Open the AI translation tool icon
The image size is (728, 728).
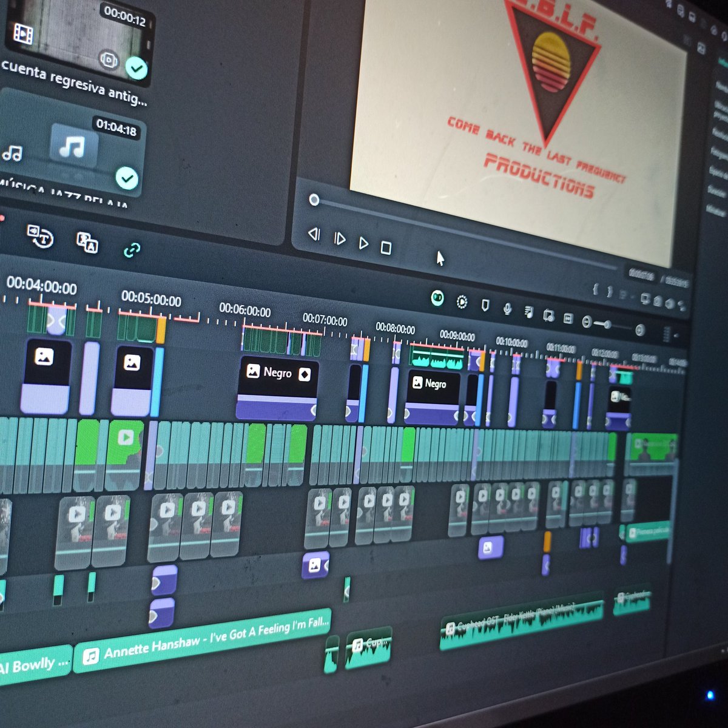click(x=87, y=241)
